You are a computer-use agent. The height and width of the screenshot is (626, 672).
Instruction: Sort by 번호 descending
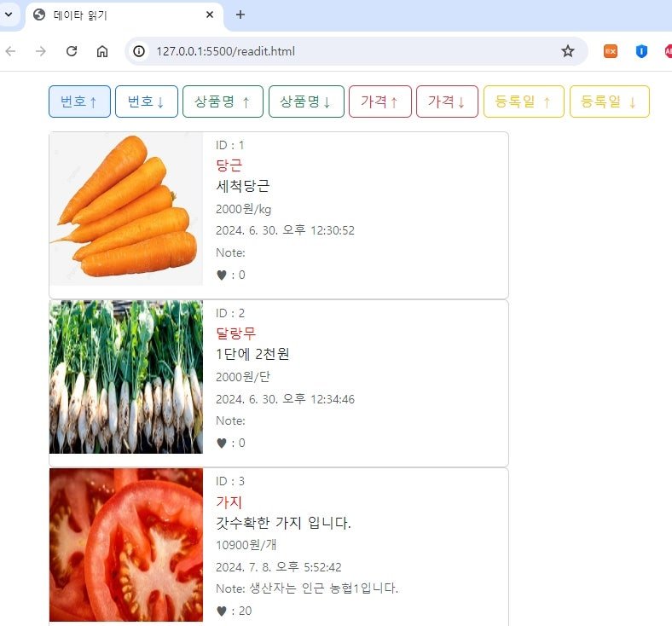[147, 101]
